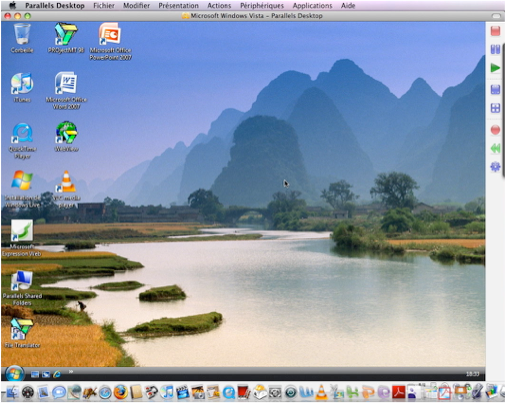Click the blue four-square grid icon in Parallels sidebar
This screenshot has height=403, width=506.
(495, 108)
